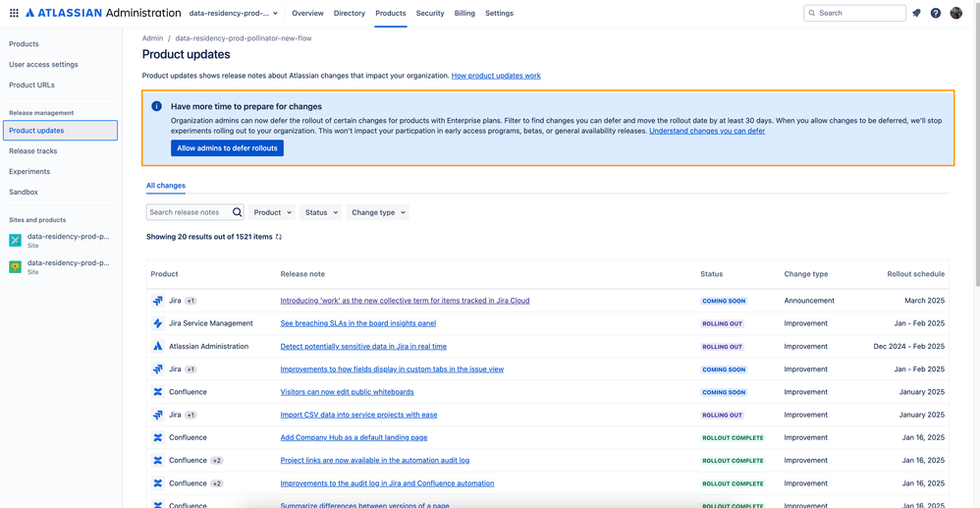Click the Confluence icon in Company Hub row
980x508 pixels.
click(x=157, y=437)
